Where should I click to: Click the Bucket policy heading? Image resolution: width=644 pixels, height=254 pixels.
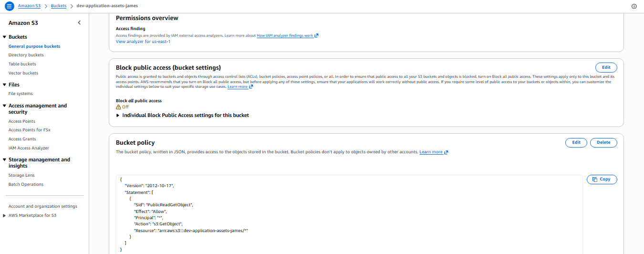point(135,142)
